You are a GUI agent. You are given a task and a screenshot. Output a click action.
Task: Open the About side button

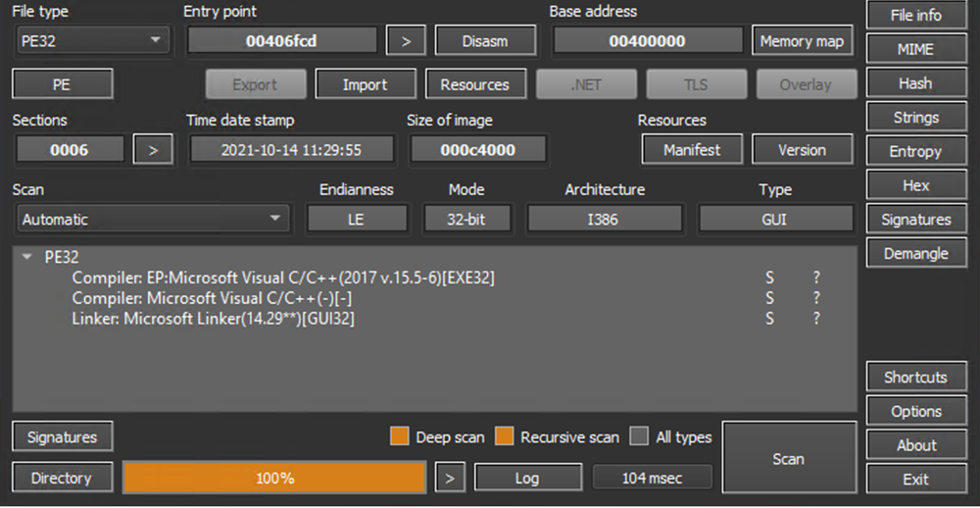coord(916,445)
